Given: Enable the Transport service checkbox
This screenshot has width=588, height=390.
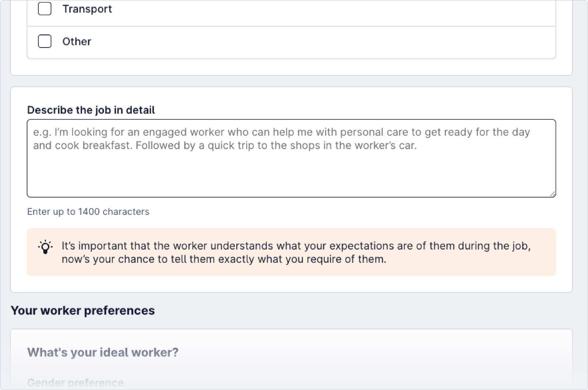Looking at the screenshot, I should [x=44, y=9].
